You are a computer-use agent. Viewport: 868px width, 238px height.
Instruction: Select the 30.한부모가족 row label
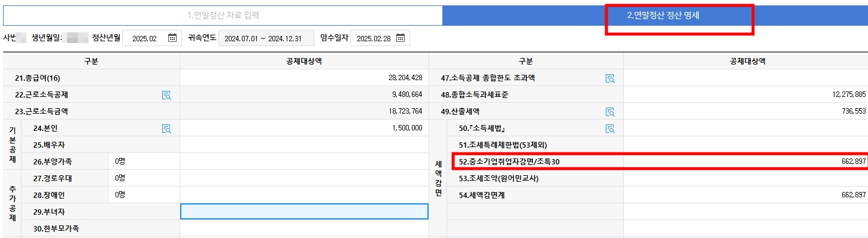coord(56,228)
